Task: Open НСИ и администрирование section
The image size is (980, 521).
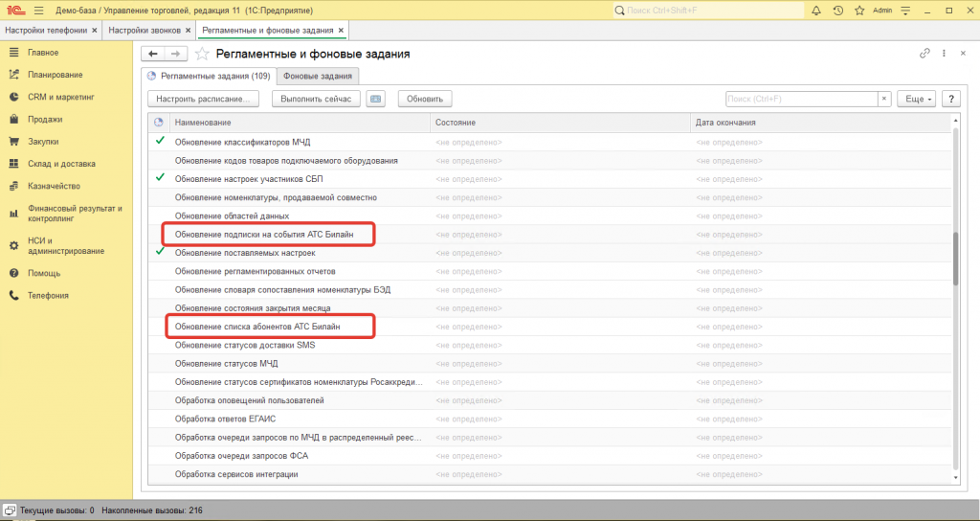Action: tap(66, 246)
